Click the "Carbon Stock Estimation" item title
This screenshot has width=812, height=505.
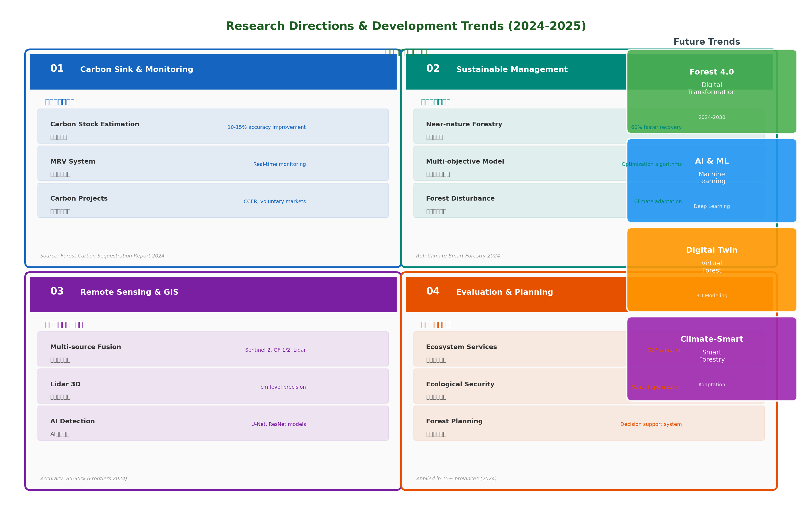tap(95, 124)
